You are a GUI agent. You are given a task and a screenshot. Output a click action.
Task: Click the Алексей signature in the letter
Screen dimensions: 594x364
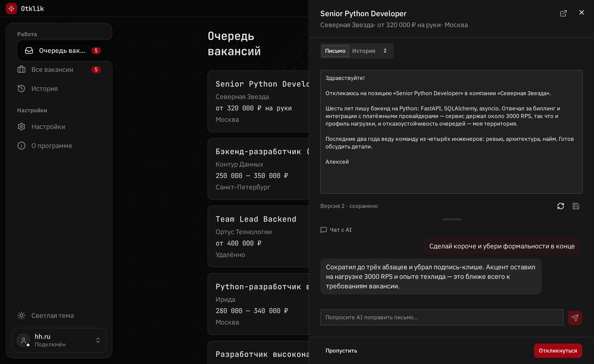(337, 162)
